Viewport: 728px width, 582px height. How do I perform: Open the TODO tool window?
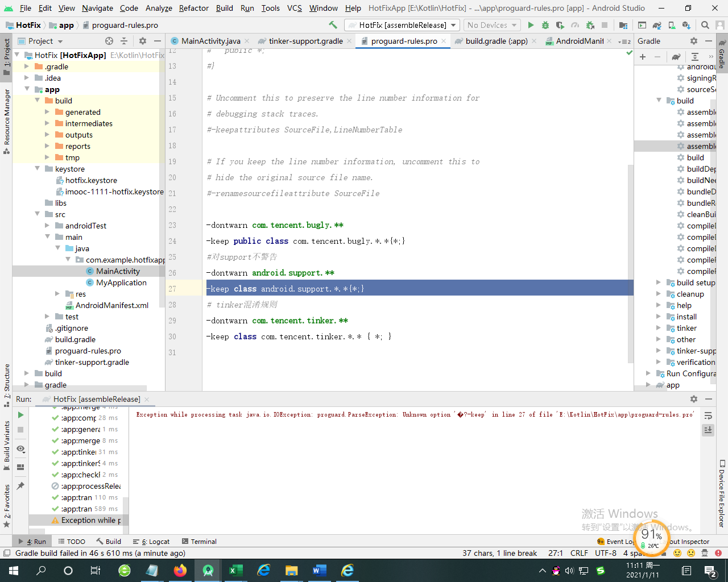(x=72, y=542)
